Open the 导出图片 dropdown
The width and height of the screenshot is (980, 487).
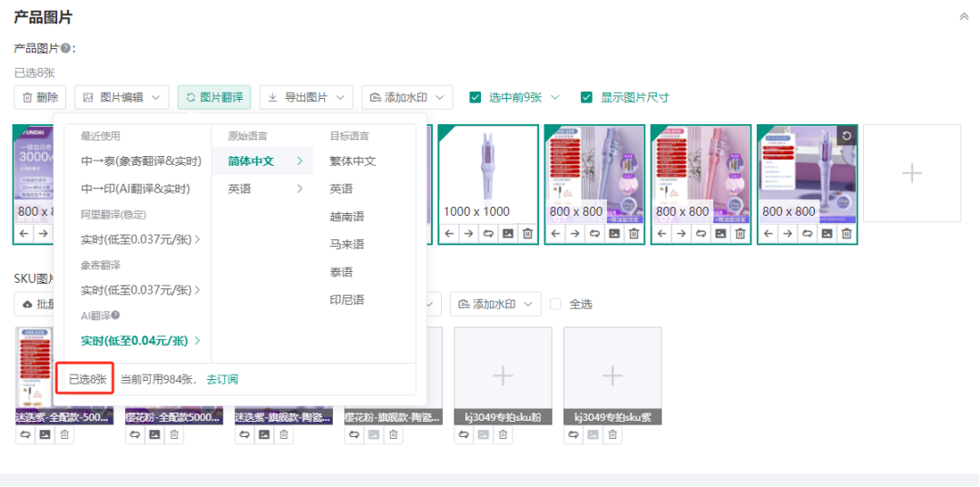(307, 97)
